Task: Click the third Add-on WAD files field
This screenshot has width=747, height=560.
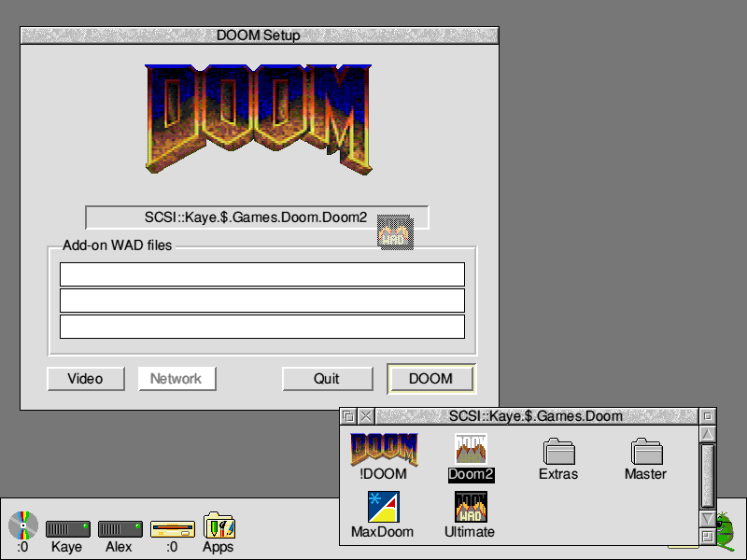Action: pyautogui.click(x=262, y=327)
